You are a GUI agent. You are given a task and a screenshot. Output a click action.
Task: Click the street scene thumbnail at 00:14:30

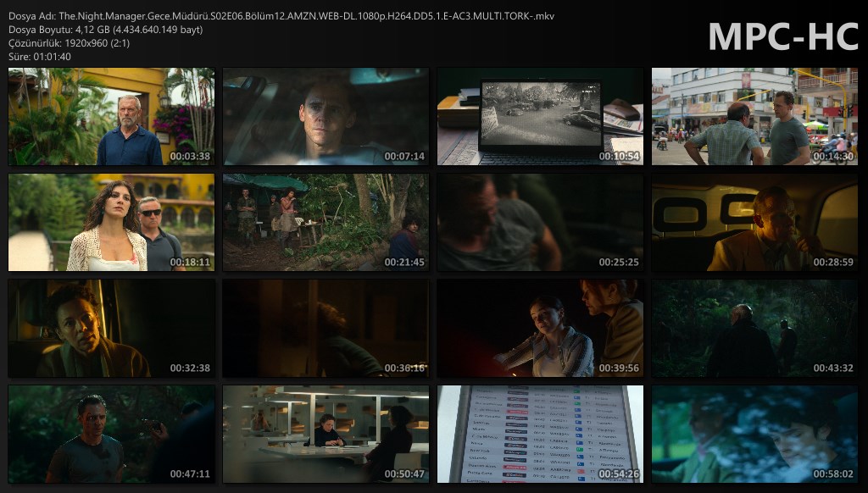click(x=754, y=117)
